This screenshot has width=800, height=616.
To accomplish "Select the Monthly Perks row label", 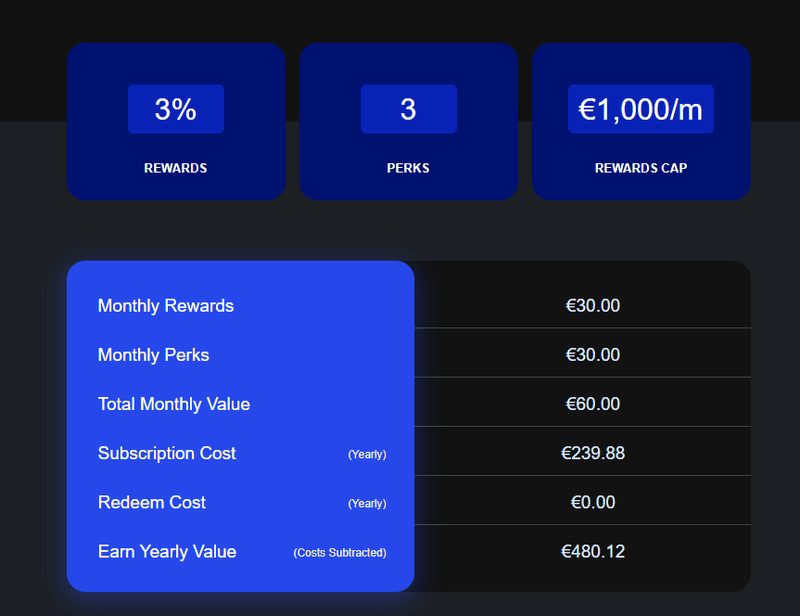I will [x=154, y=355].
